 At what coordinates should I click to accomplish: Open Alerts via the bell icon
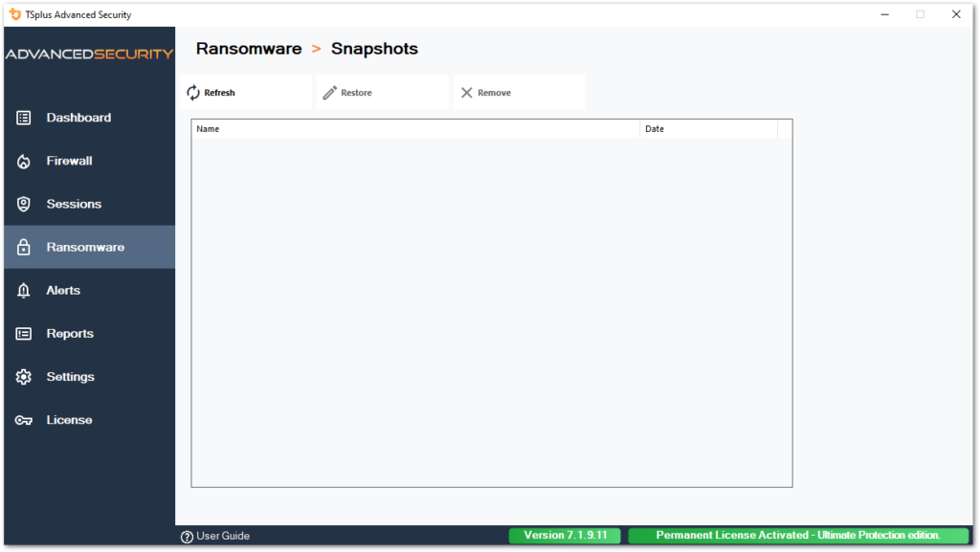point(24,290)
